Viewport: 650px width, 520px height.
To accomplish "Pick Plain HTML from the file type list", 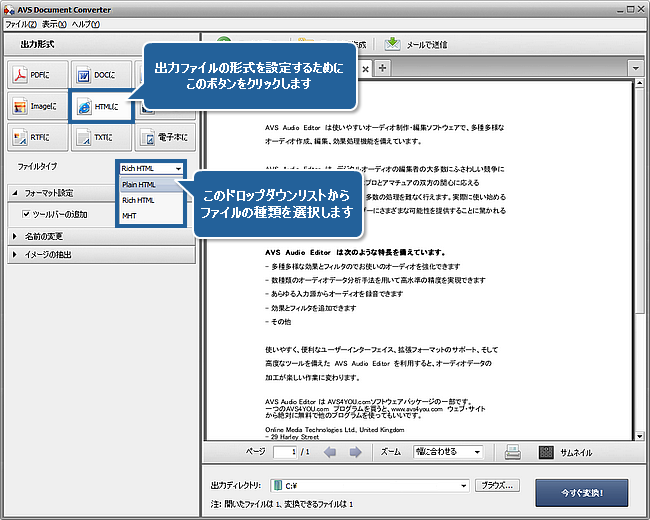I will pos(151,185).
